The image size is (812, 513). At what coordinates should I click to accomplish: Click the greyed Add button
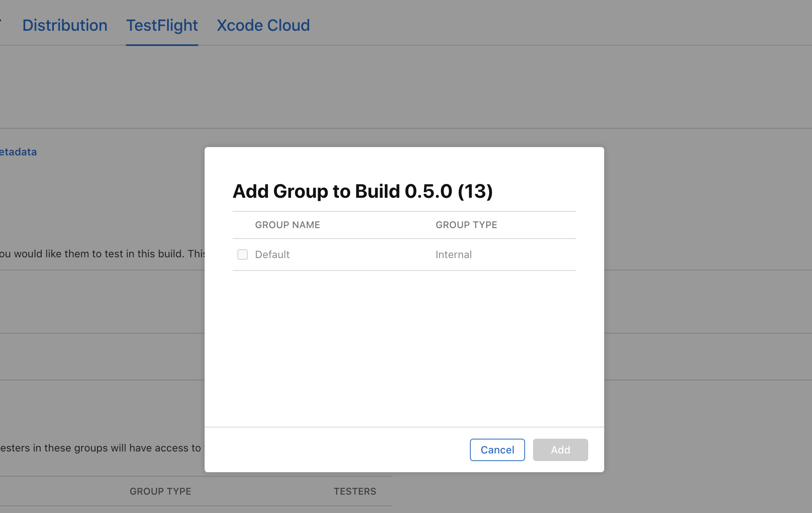click(560, 450)
